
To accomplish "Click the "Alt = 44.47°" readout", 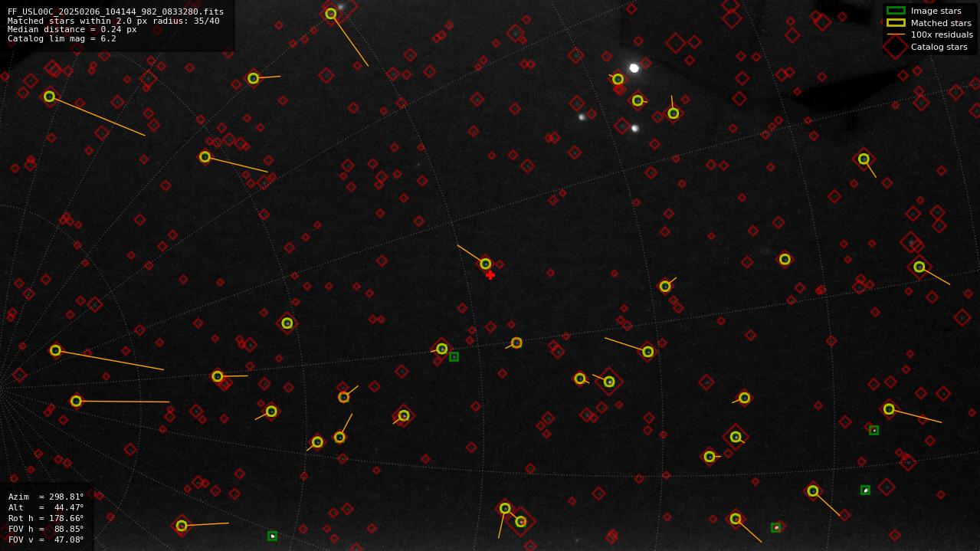I will (46, 507).
